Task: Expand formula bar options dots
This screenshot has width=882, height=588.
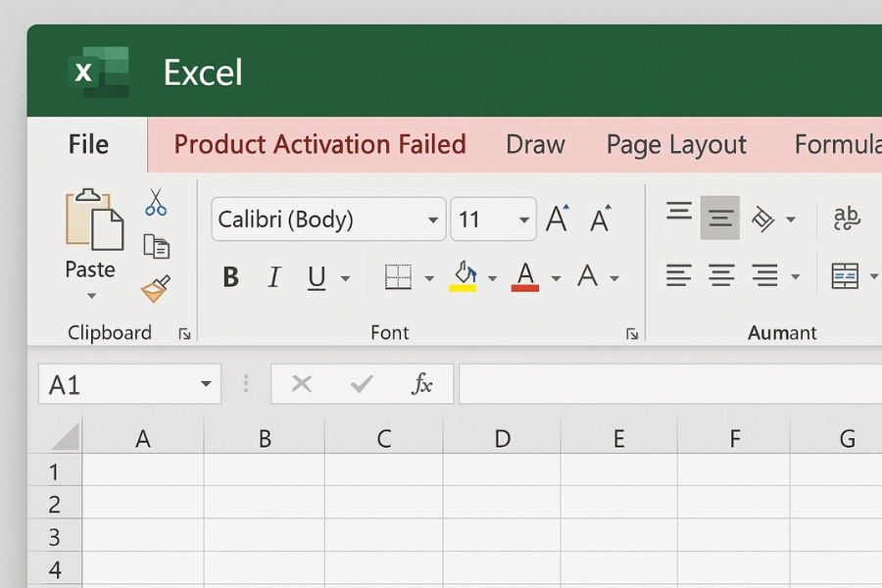Action: 246,384
